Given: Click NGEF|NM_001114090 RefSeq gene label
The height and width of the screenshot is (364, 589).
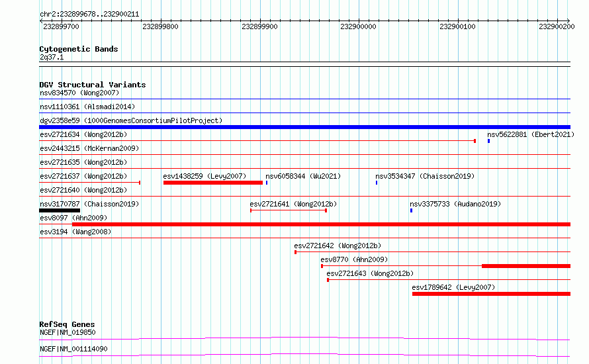Looking at the screenshot, I should (73, 349).
